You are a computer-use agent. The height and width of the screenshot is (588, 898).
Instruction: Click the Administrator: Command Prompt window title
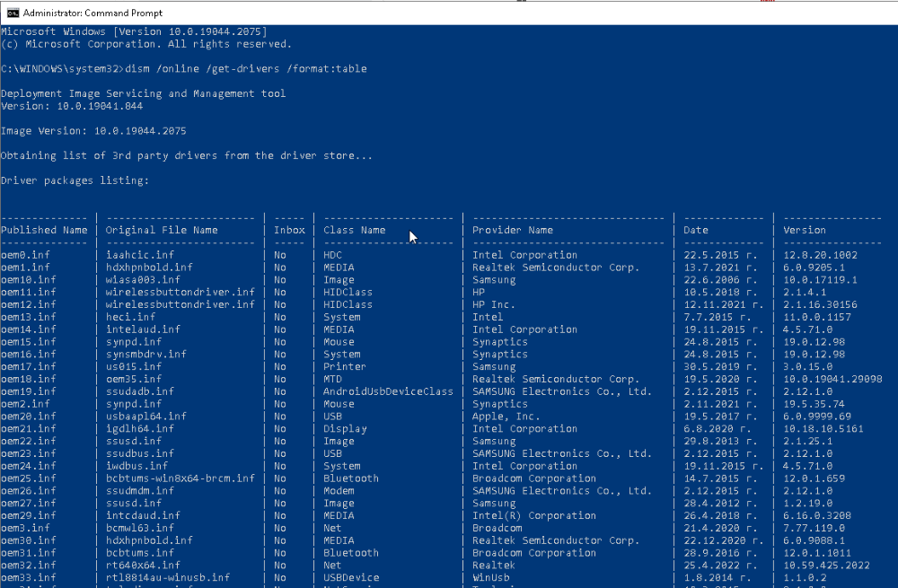[92, 13]
